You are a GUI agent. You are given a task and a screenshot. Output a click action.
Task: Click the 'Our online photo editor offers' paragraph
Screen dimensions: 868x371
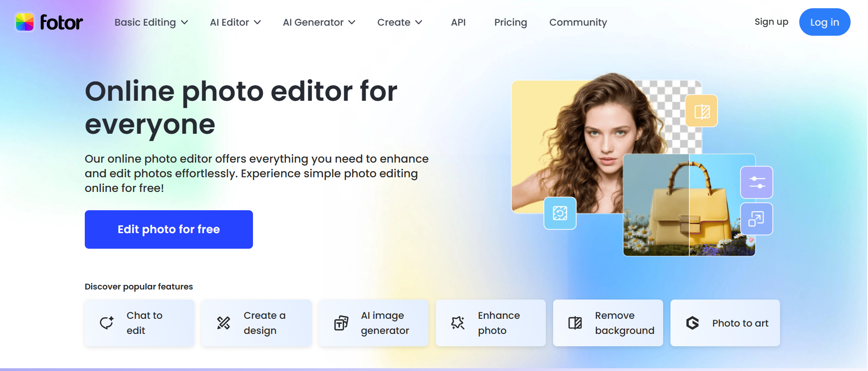pyautogui.click(x=257, y=174)
